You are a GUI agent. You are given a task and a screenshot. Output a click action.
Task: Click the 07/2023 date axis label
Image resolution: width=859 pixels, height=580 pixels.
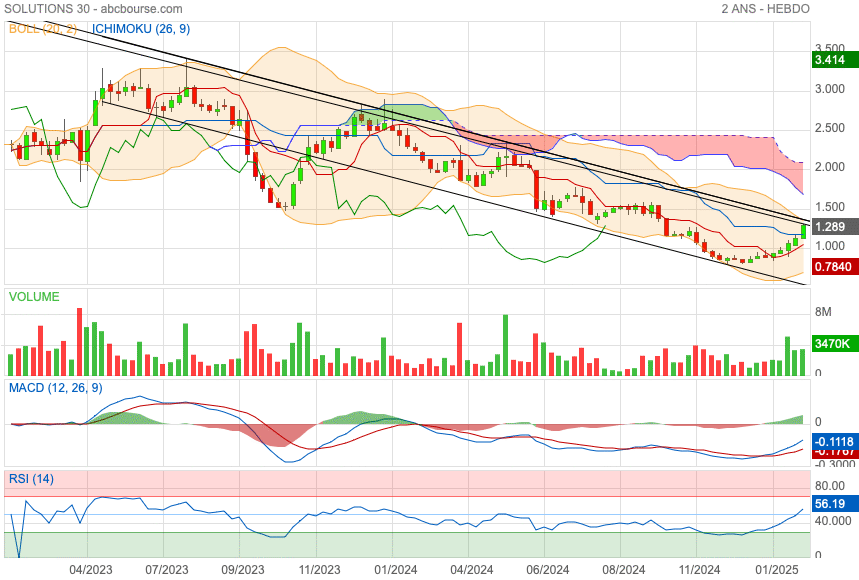(x=167, y=570)
